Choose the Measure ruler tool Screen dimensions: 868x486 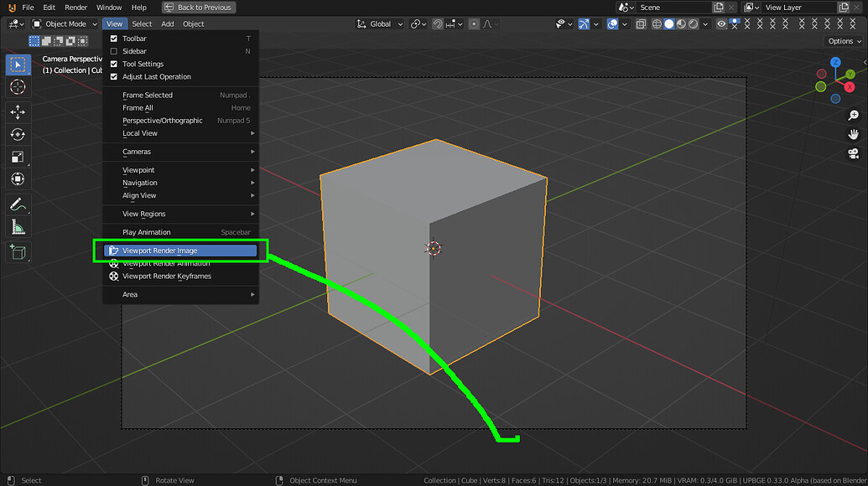[18, 227]
